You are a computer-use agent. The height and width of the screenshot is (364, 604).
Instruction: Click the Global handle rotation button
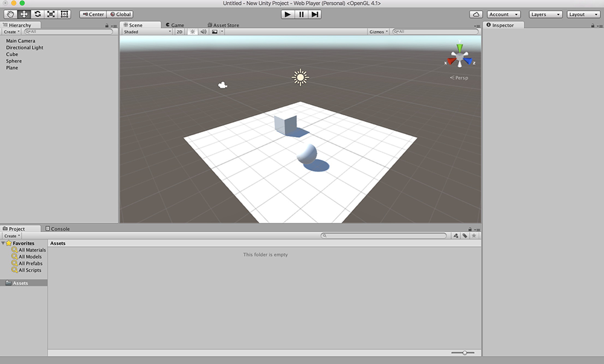[121, 14]
